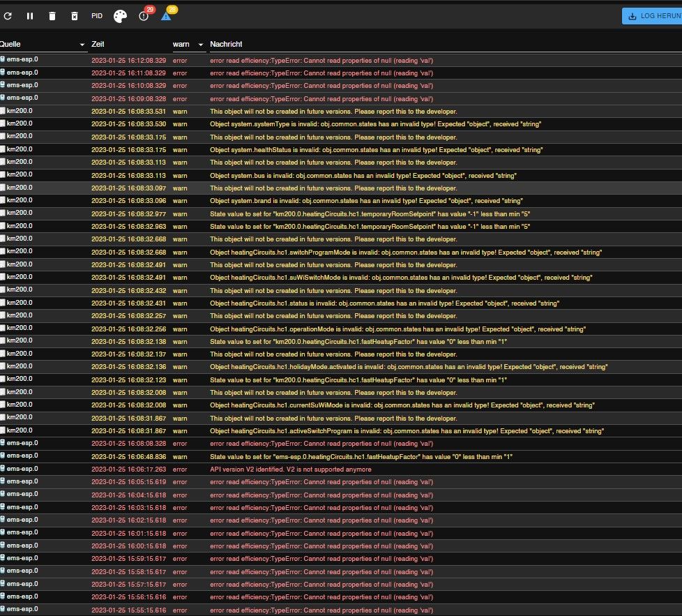Viewport: 682px width, 616px height.
Task: Select the system.bus invalid object message
Action: (x=363, y=175)
